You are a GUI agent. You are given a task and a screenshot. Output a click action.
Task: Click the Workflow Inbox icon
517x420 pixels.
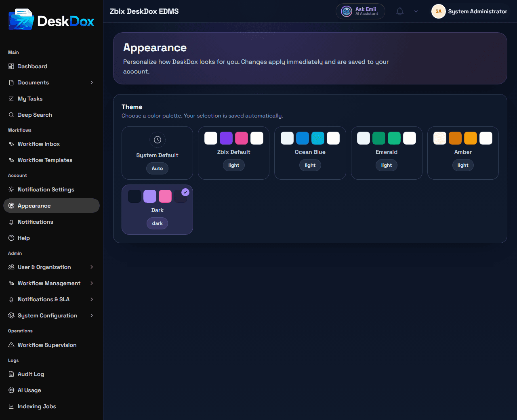[11, 144]
